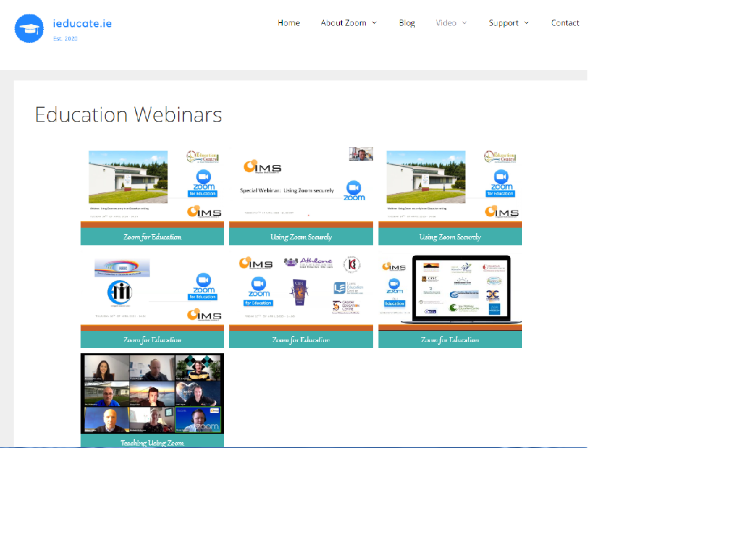Open the Athlone Education Centre logos thumbnail

(x=301, y=288)
